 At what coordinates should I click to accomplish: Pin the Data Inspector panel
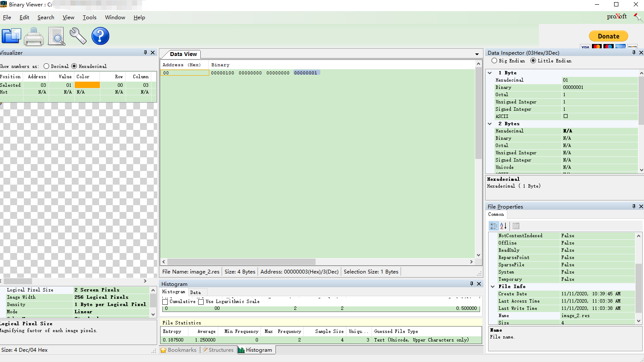634,53
